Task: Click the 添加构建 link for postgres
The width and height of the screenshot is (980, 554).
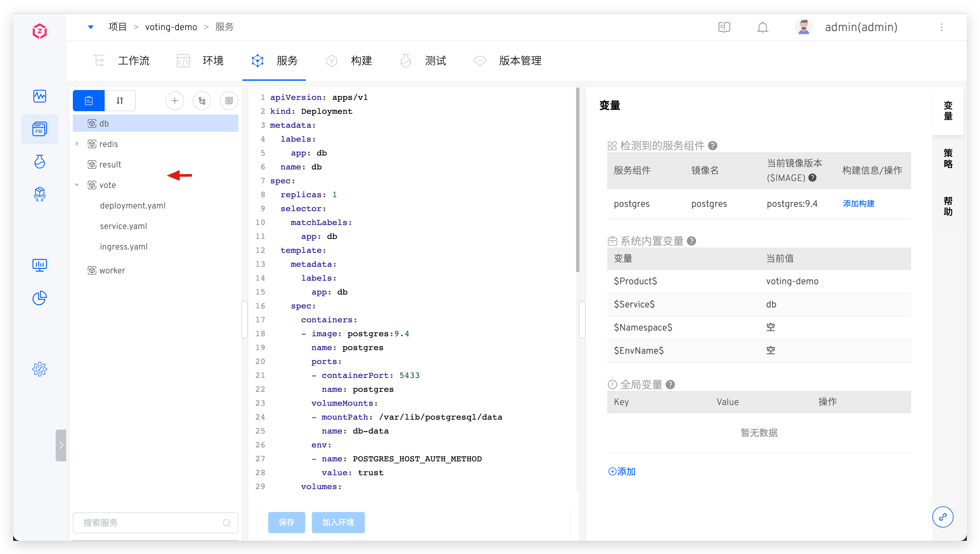Action: 858,204
